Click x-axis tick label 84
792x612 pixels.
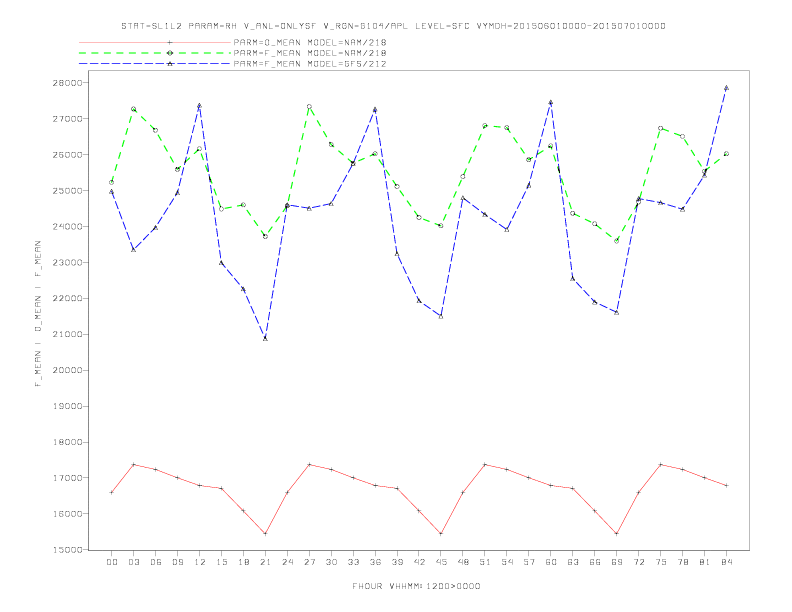coord(726,562)
